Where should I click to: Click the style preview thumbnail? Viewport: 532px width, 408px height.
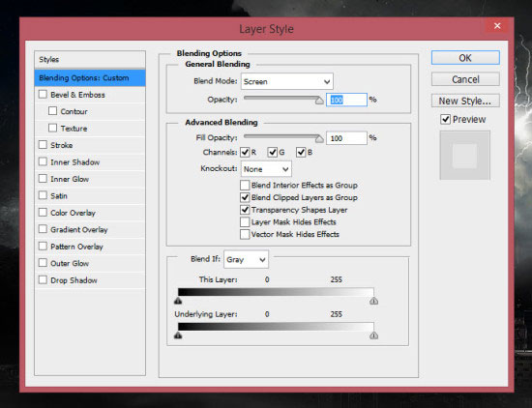465,156
